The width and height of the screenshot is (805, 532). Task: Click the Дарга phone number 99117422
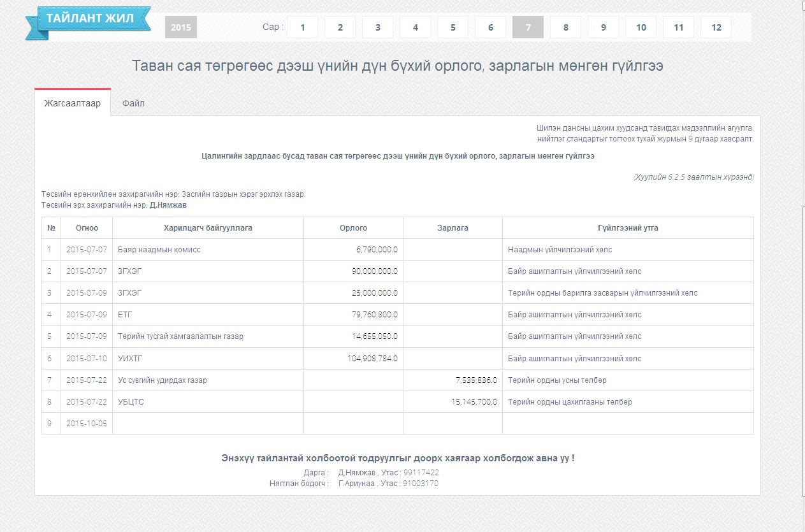pos(421,473)
